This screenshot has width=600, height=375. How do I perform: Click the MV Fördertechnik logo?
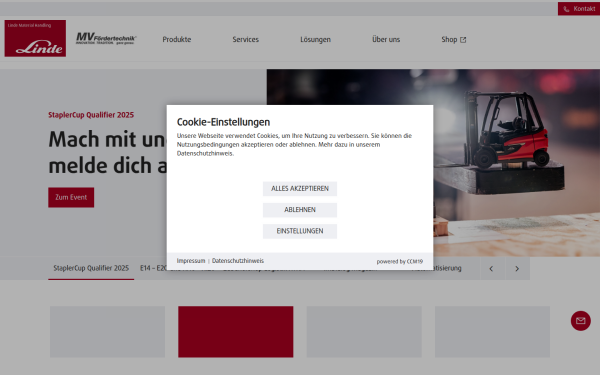(x=106, y=38)
